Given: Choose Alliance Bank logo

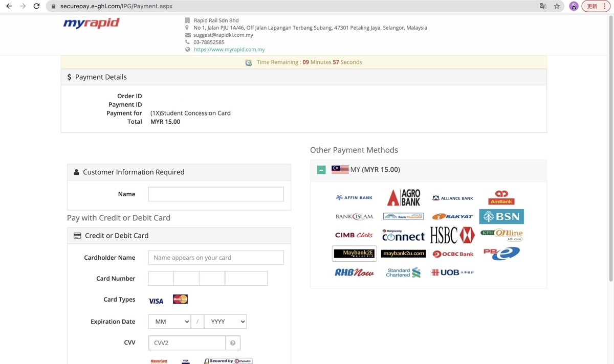Looking at the screenshot, I should click(x=453, y=198).
